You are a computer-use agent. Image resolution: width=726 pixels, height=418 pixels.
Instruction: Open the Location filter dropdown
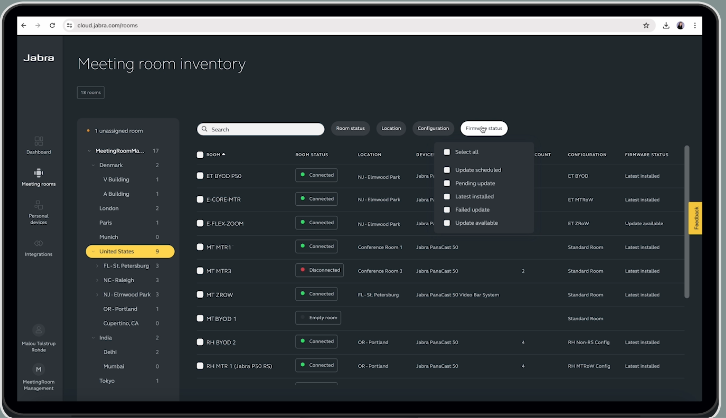click(x=391, y=129)
